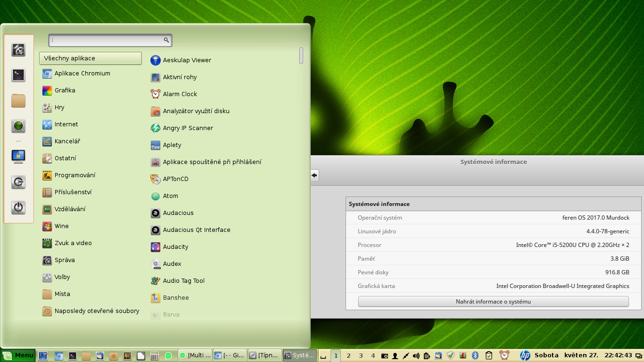The width and height of the screenshot is (644, 362).
Task: Switch to workspace 4
Action: (373, 355)
